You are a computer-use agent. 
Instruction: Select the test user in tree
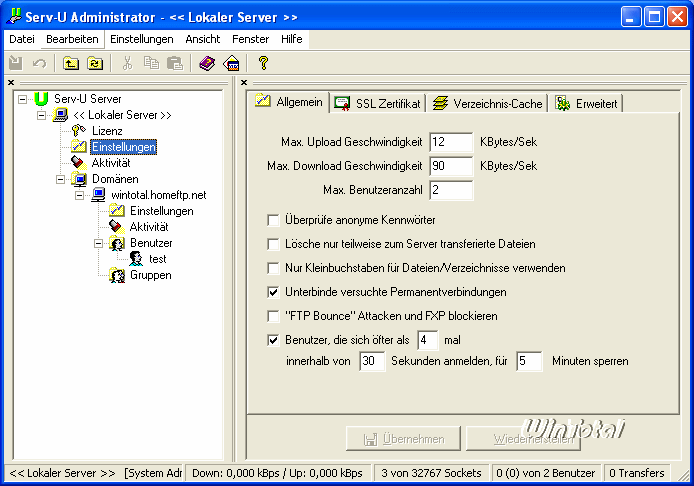tap(158, 258)
